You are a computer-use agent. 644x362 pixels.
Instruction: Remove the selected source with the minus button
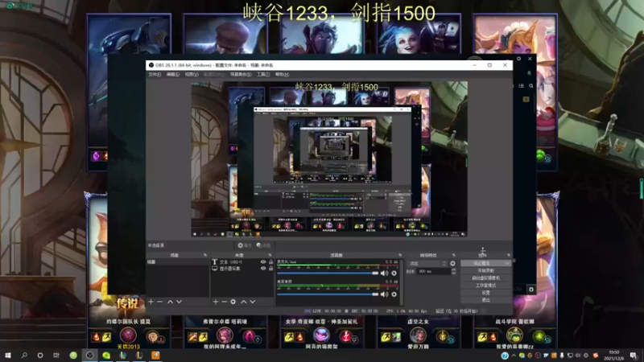click(225, 302)
